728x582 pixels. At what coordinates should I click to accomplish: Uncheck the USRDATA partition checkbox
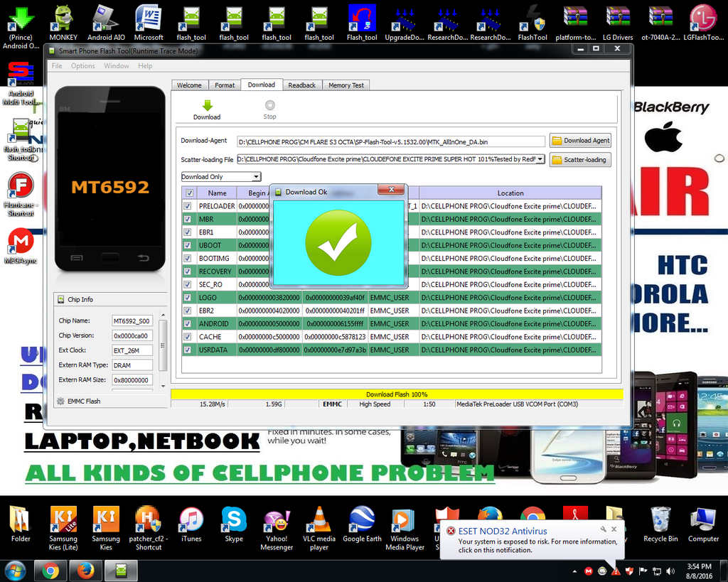click(x=188, y=350)
